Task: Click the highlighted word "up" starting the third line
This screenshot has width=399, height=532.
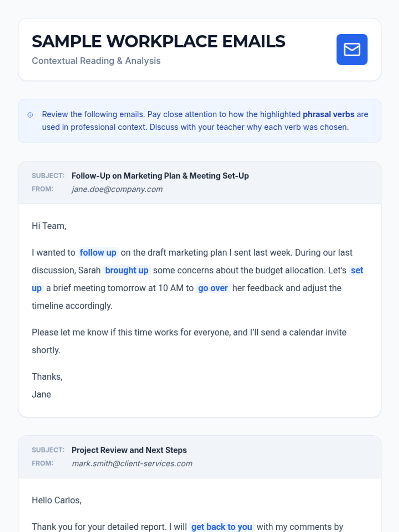Action: pyautogui.click(x=37, y=288)
